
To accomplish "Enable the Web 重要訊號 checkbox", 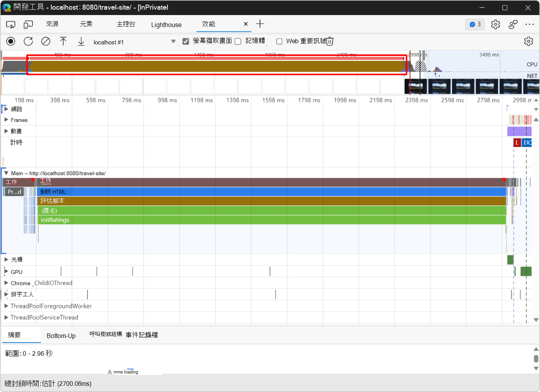I will click(x=279, y=41).
